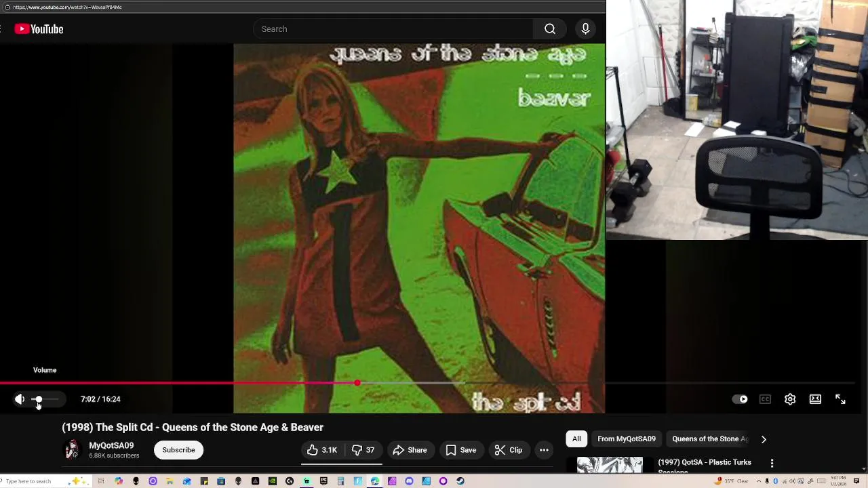
Task: Like the video with 3.1K likes
Action: pyautogui.click(x=321, y=450)
